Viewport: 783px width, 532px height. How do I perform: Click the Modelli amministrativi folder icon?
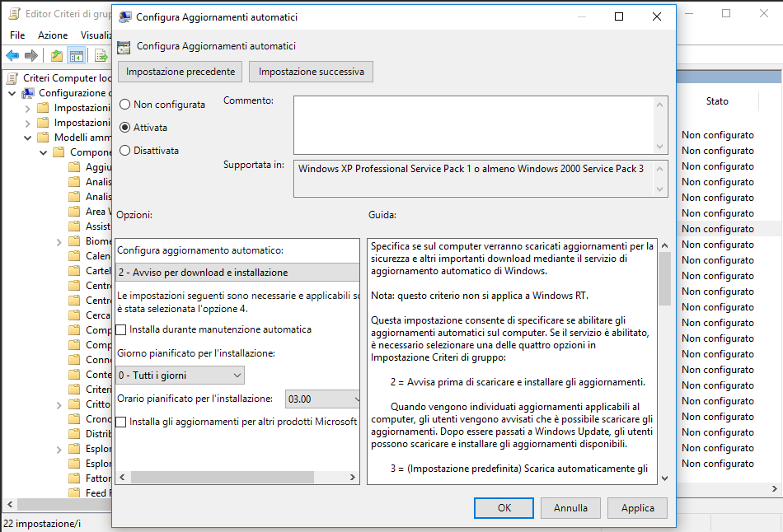44,138
